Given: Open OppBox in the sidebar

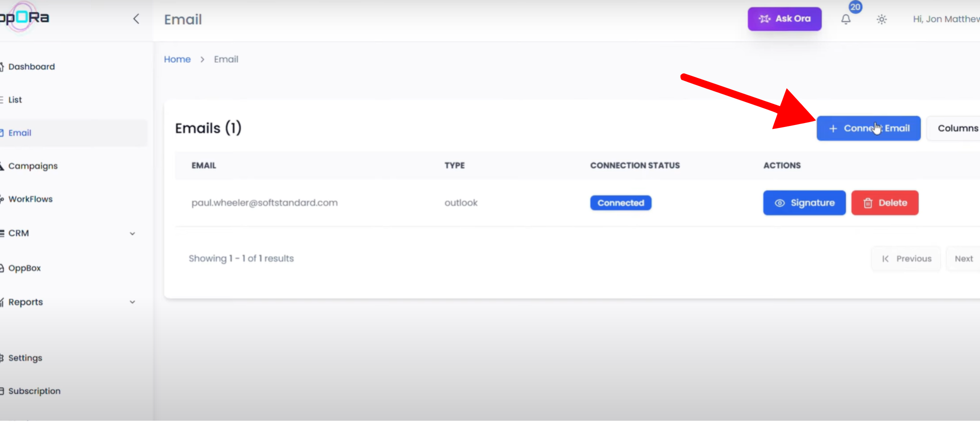Looking at the screenshot, I should tap(24, 268).
